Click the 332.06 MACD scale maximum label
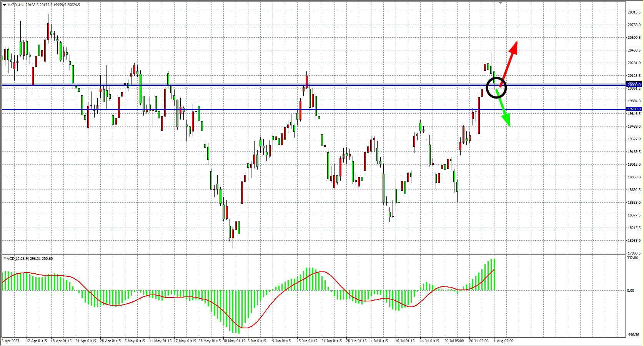The width and height of the screenshot is (644, 346). 632,258
